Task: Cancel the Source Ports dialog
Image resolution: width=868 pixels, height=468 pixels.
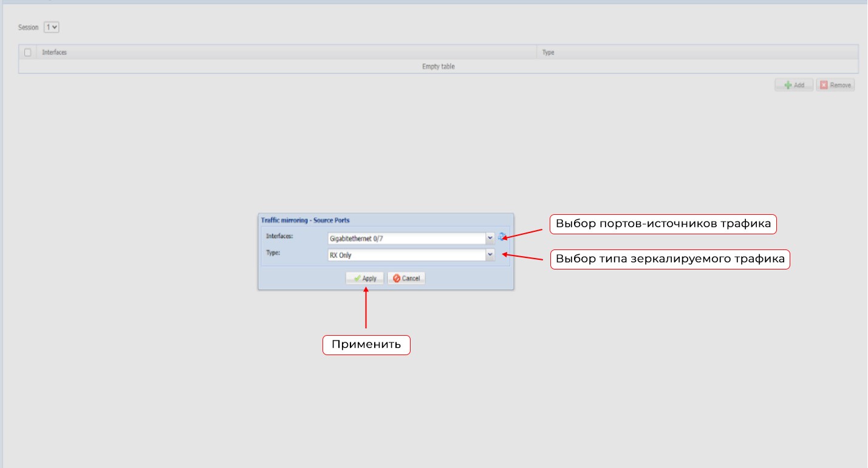Action: (406, 278)
